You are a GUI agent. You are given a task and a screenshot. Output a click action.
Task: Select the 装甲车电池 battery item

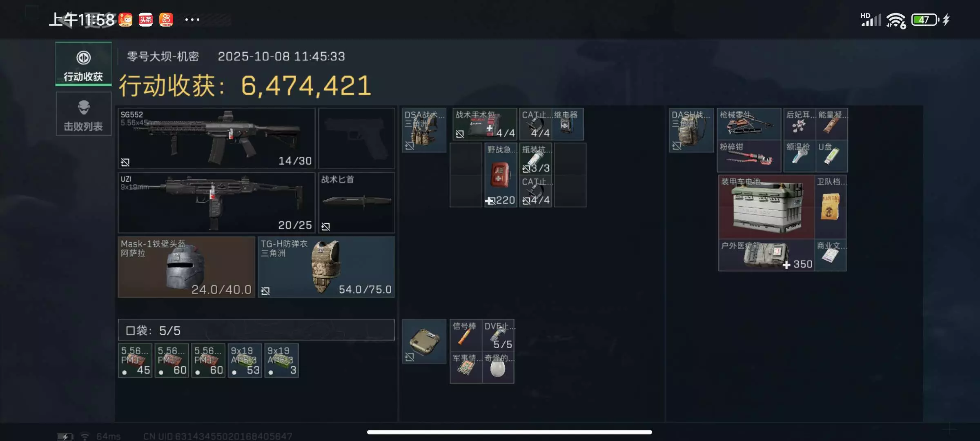(766, 207)
